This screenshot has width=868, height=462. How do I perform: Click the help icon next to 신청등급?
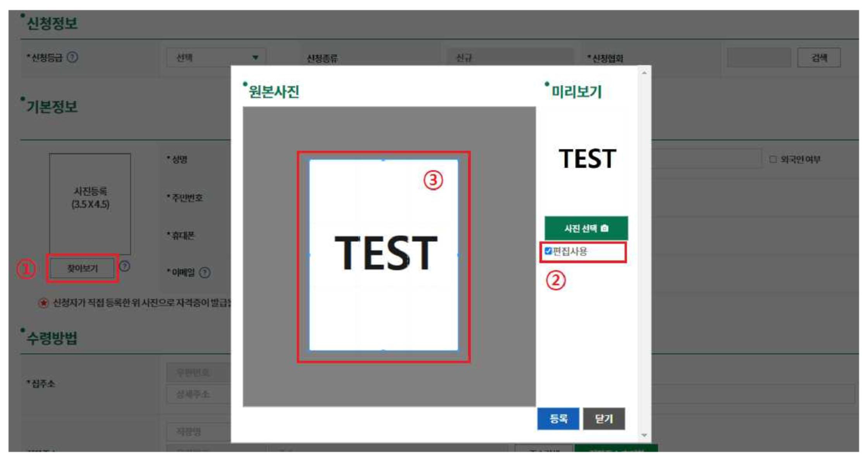(x=72, y=57)
